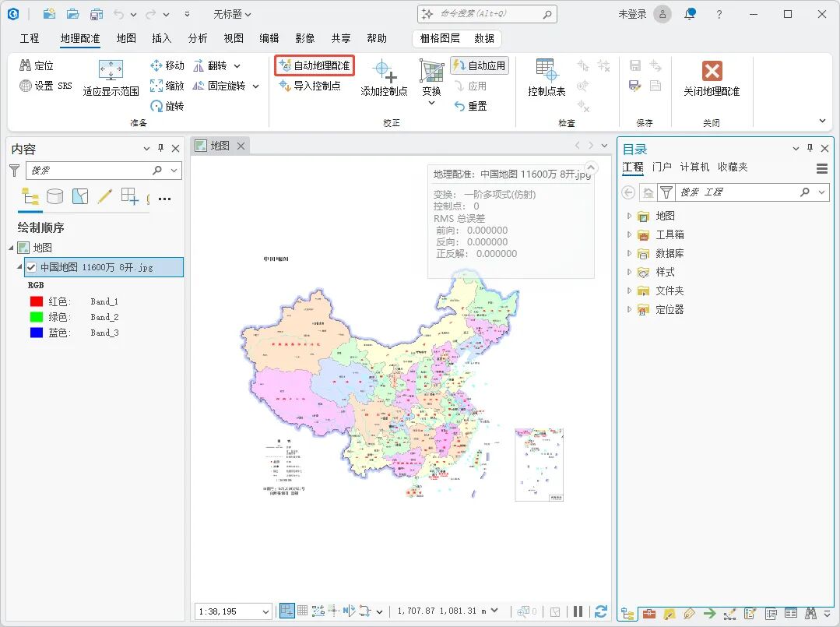Screen dimensions: 840x627
Task: Switch to 插入 (Insert) ribbon tab
Action: tap(162, 39)
